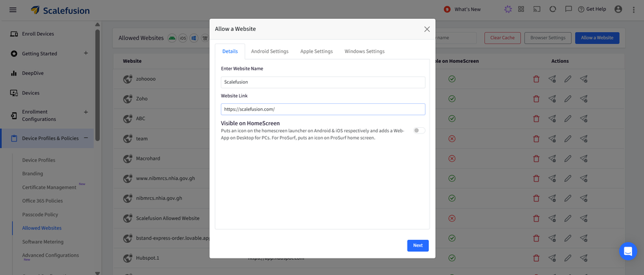This screenshot has width=644, height=275.
Task: Go to Devices section
Action: [31, 93]
